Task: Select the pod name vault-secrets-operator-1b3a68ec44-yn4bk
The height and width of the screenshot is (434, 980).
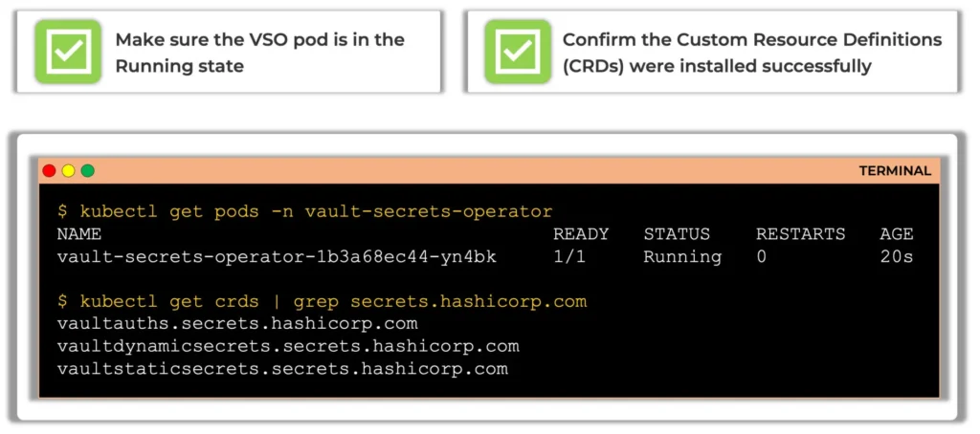Action: click(x=277, y=256)
